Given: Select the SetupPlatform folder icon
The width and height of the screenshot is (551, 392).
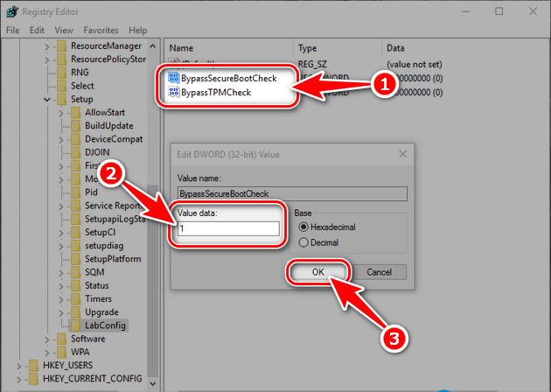Looking at the screenshot, I should 76,259.
